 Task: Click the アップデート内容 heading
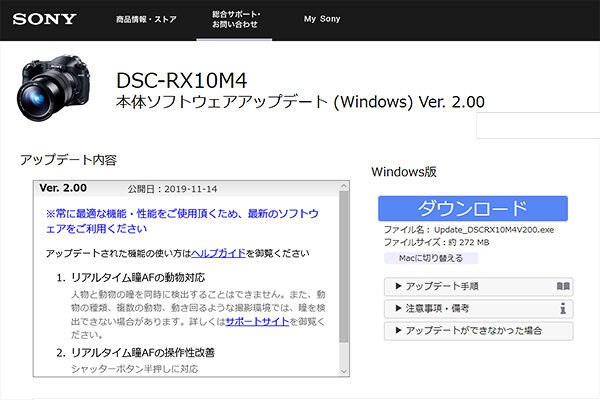pos(68,160)
